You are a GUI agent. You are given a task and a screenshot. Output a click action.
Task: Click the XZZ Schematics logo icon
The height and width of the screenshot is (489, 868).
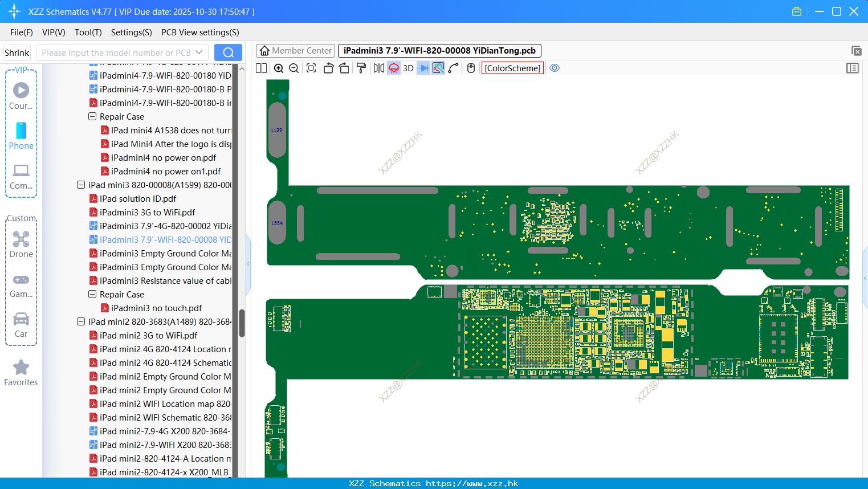(14, 11)
